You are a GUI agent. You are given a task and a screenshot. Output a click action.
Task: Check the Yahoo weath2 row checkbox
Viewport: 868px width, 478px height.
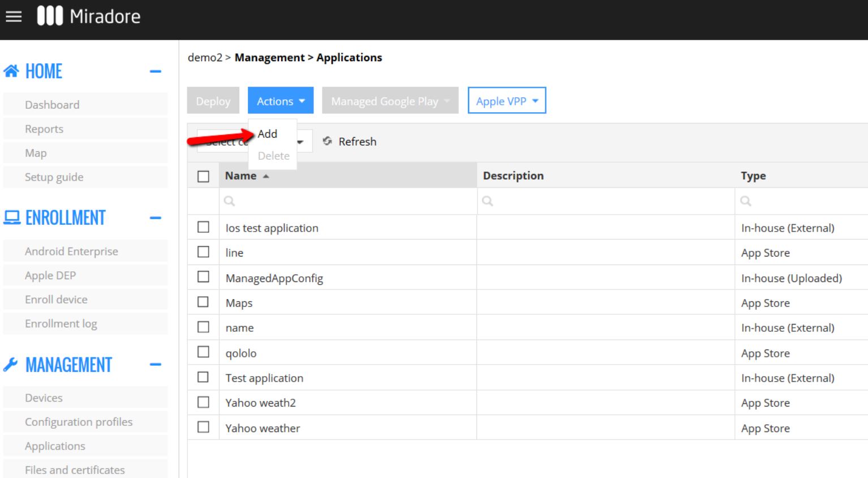203,402
